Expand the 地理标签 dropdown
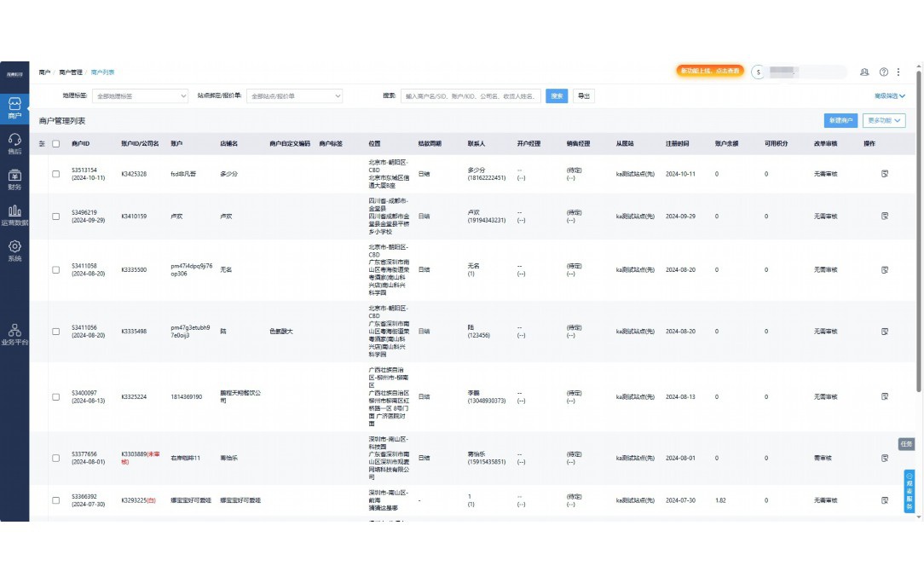Image resolution: width=924 pixels, height=583 pixels. pyautogui.click(x=139, y=96)
